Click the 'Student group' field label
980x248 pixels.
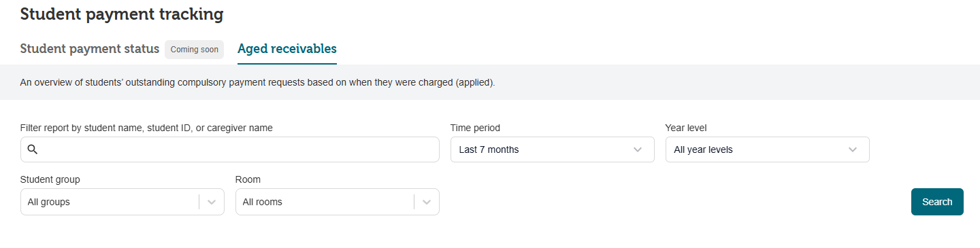click(50, 180)
